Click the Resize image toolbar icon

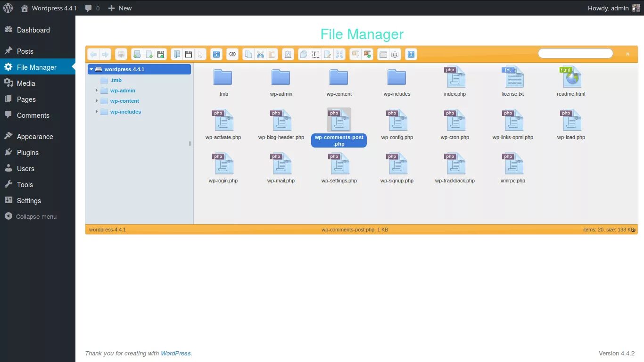[x=339, y=54]
